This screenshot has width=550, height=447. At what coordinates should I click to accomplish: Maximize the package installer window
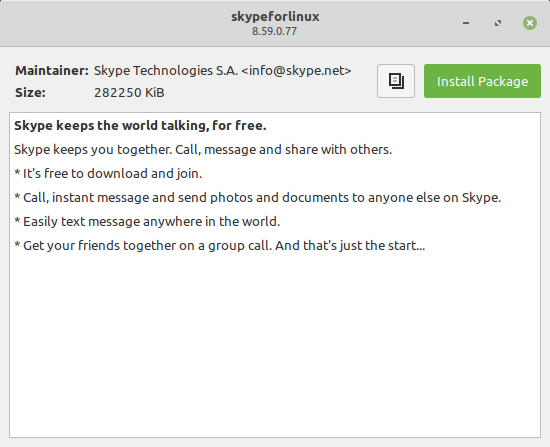click(x=498, y=23)
